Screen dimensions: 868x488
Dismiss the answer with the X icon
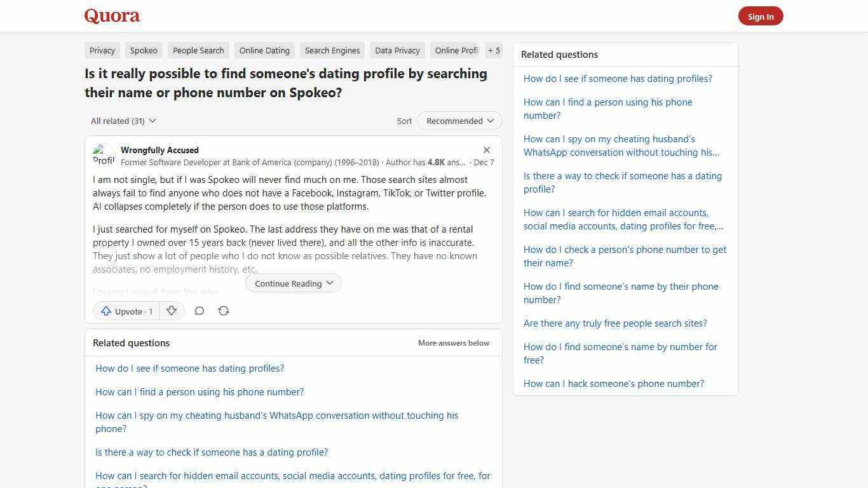coord(487,150)
